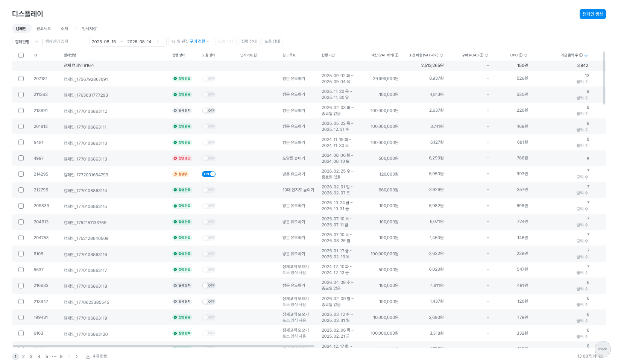The height and width of the screenshot is (364, 618).
Task: Open the start date 2025.08.15 picker
Action: [x=104, y=42]
